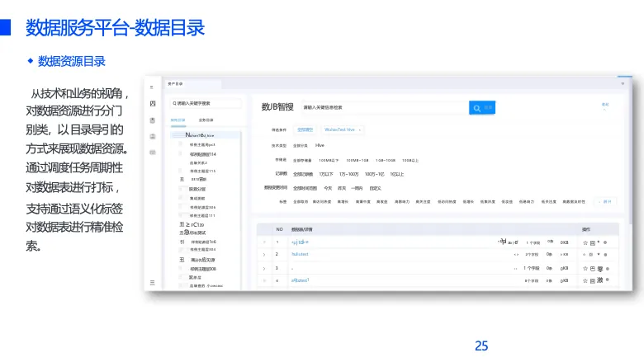The image size is (644, 362).
Task: Select the 1万-100万 record count filter
Action: 349,174
